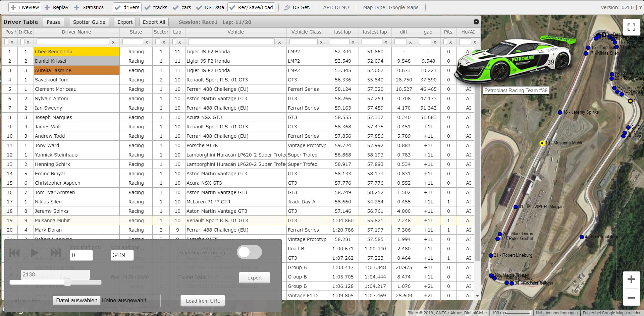Clear the Lap column filter
Viewport: 644px width, 316px height.
(x=180, y=42)
